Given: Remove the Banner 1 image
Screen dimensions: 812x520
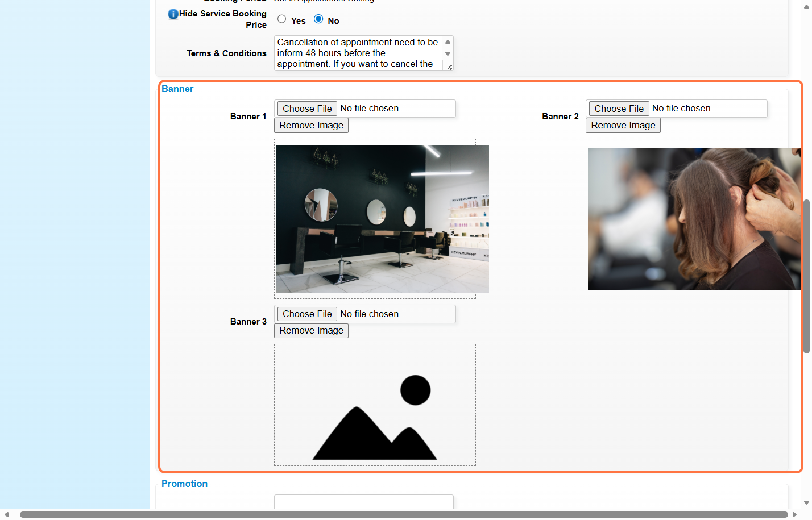Looking at the screenshot, I should [311, 126].
